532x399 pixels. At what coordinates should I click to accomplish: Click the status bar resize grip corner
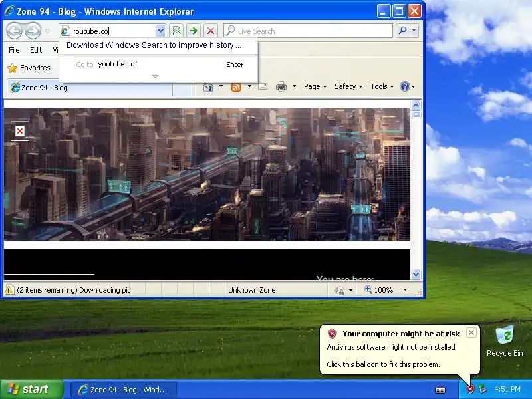point(419,292)
